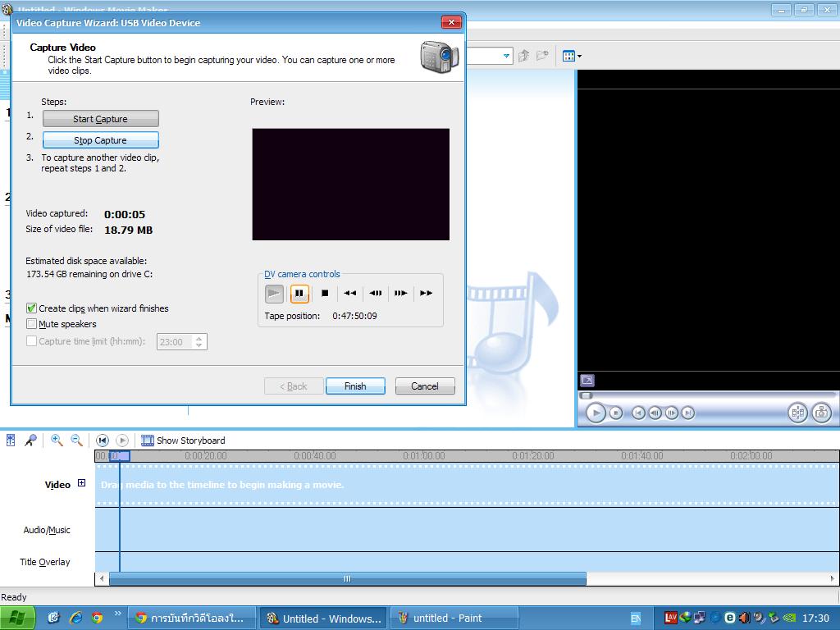
Task: Expand the Video track in the timeline
Action: [x=80, y=483]
